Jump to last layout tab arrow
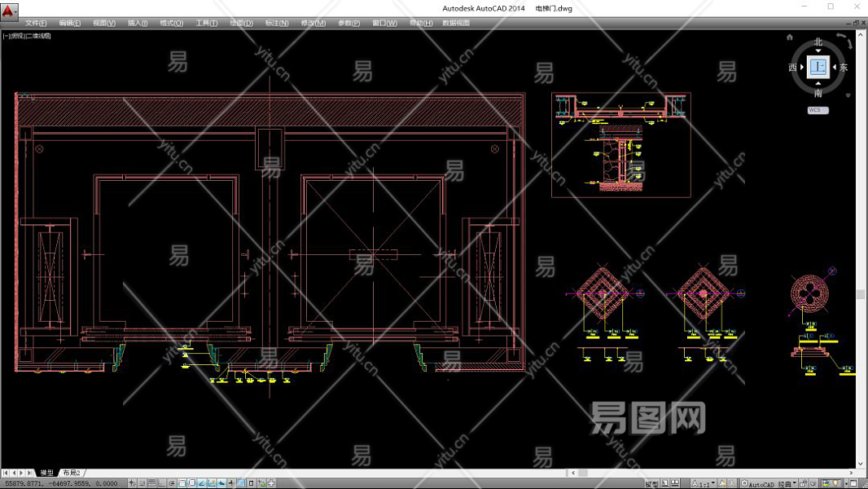The image size is (868, 489). (30, 473)
